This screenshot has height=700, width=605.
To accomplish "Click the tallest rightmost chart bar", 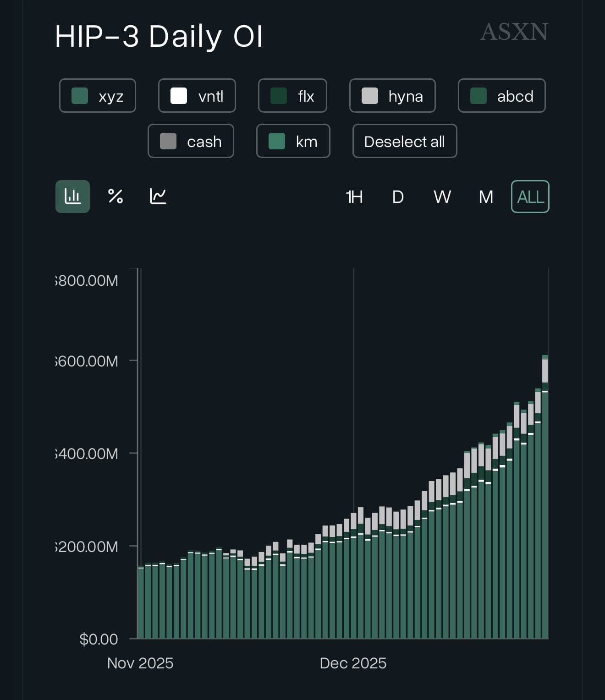I will 545,504.
